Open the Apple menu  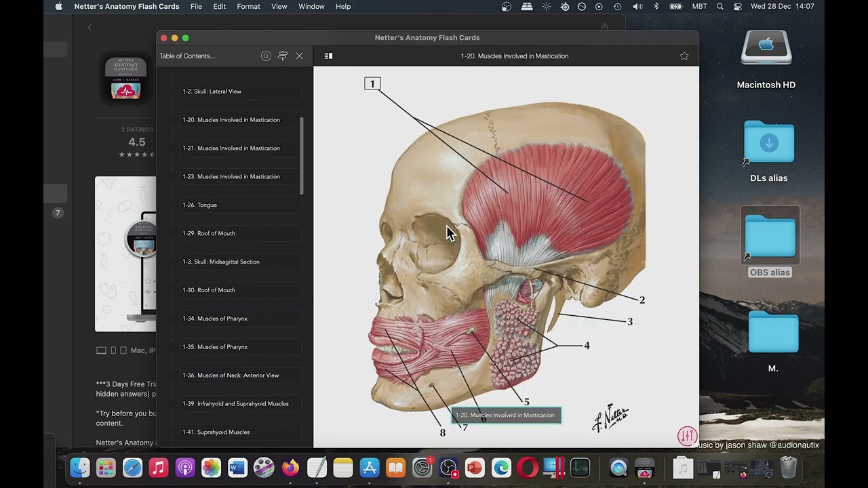58,7
